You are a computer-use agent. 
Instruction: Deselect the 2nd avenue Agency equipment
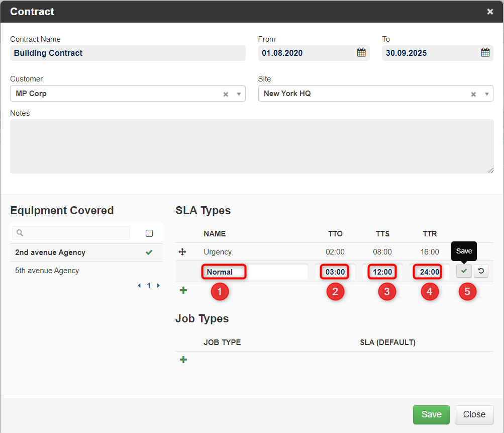click(x=86, y=252)
